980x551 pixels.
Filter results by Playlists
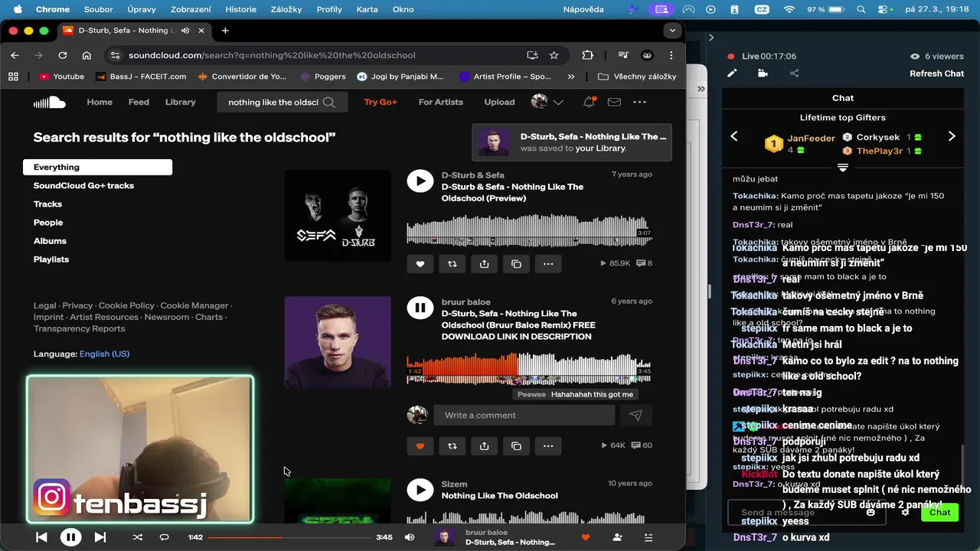[x=51, y=259]
